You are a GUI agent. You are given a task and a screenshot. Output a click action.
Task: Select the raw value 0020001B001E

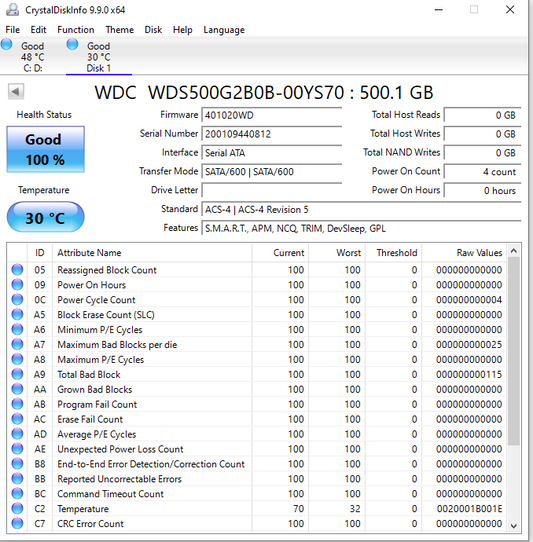point(469,509)
